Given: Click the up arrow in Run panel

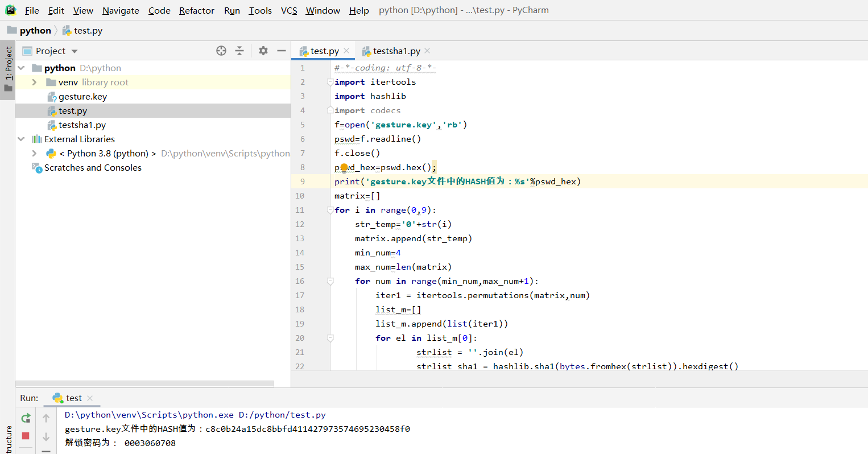Looking at the screenshot, I should (46, 418).
